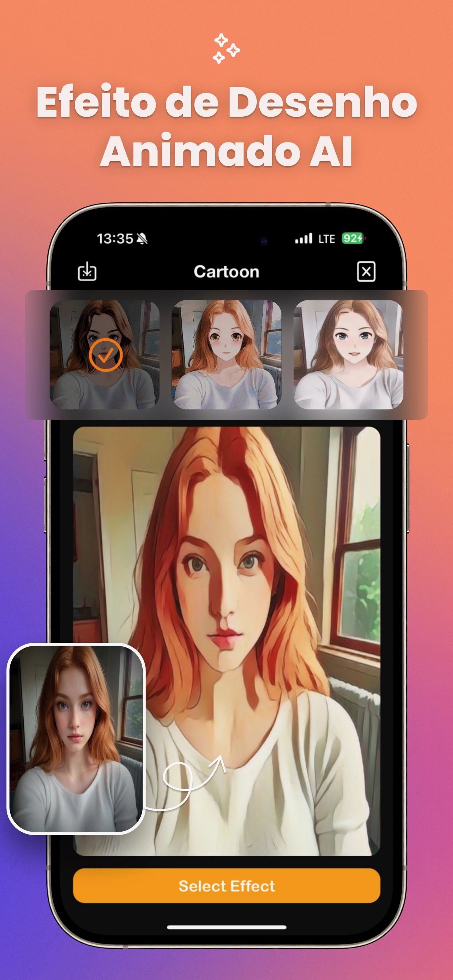Choose the third pale anime style thumbnail
This screenshot has width=453, height=980.
click(348, 355)
